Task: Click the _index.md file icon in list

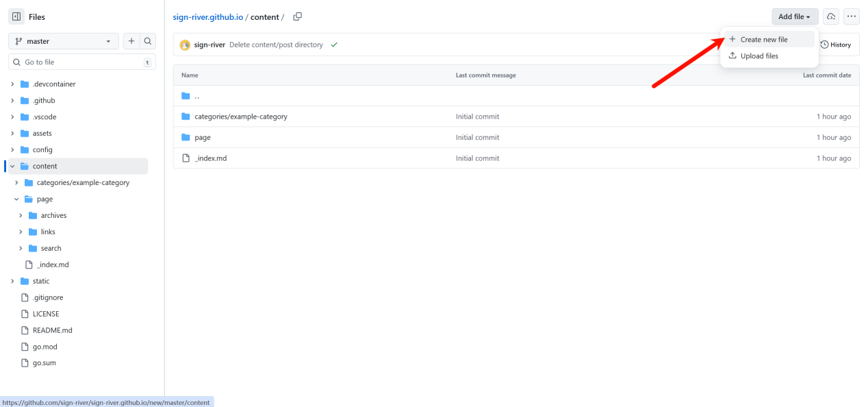Action: (x=186, y=158)
